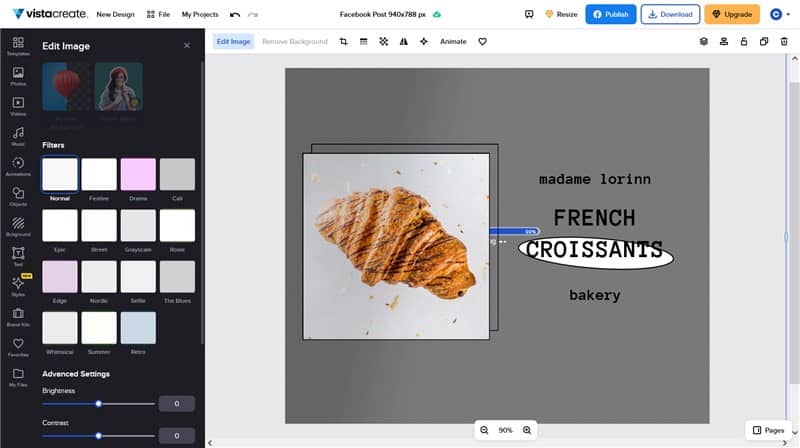Open the File menu
Screen dimensions: 800x448
(158, 14)
